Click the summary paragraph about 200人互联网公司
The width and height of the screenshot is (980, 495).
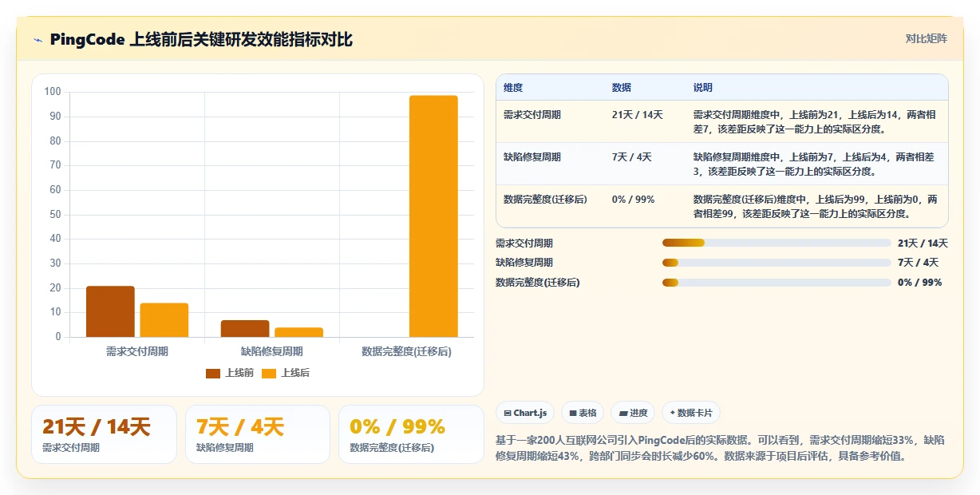(x=721, y=449)
